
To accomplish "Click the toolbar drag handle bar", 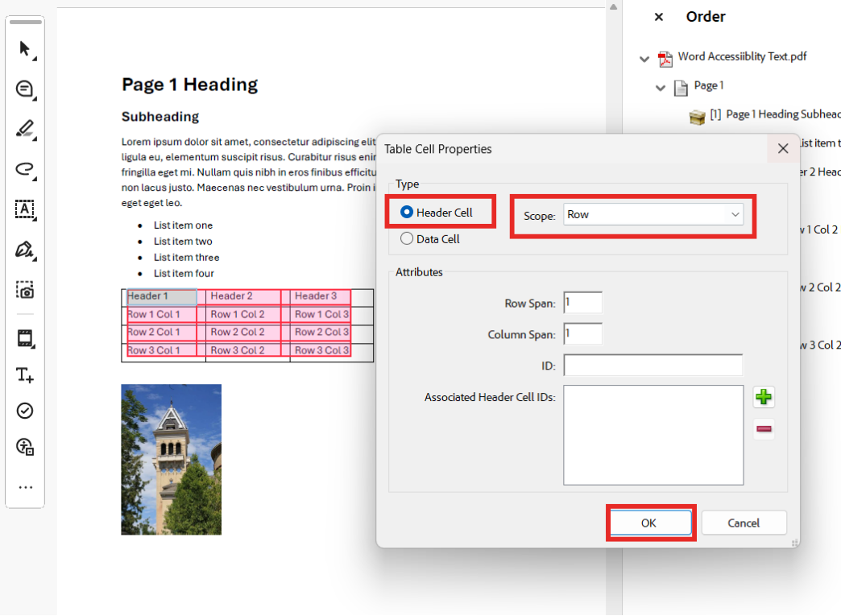I will [25, 23].
